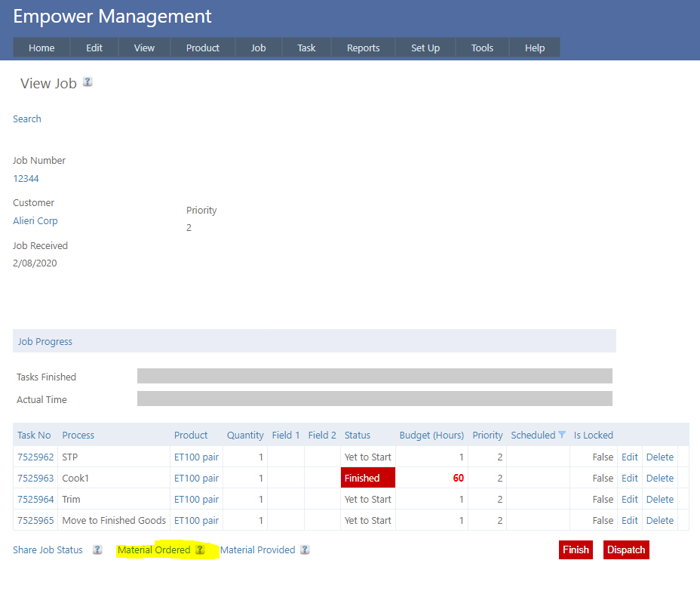The width and height of the screenshot is (700, 591).
Task: Delete the Trim task row
Action: [x=659, y=500]
